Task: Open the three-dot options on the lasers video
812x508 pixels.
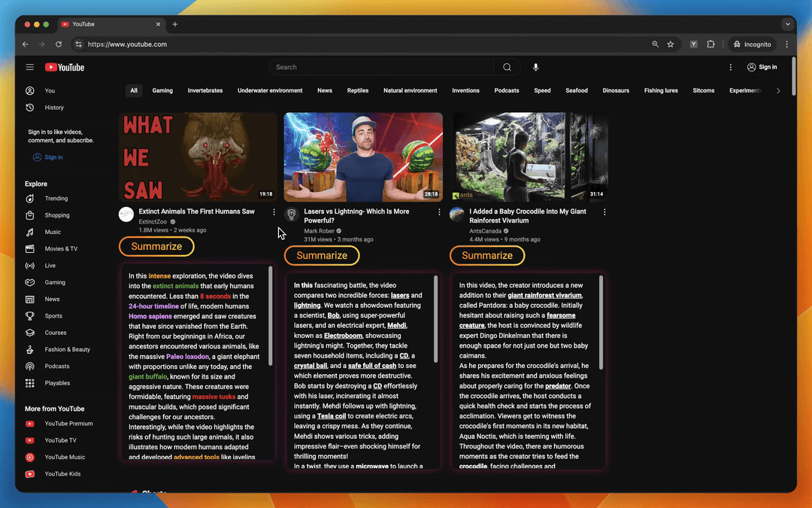Action: coord(439,212)
